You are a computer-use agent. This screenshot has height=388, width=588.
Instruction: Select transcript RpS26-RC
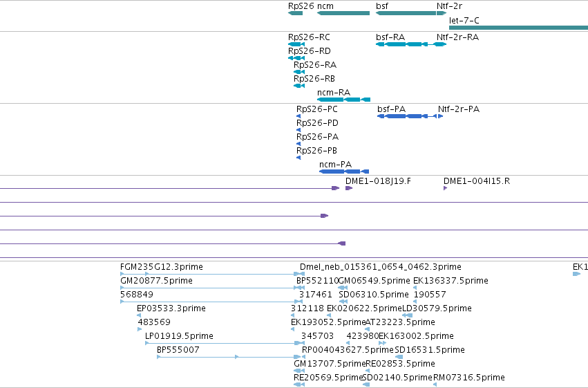[309, 37]
